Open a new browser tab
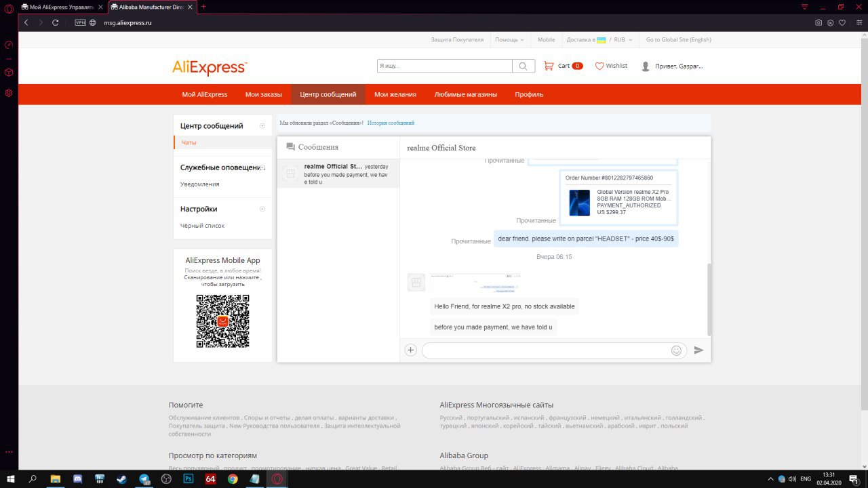The image size is (868, 488). coord(203,7)
